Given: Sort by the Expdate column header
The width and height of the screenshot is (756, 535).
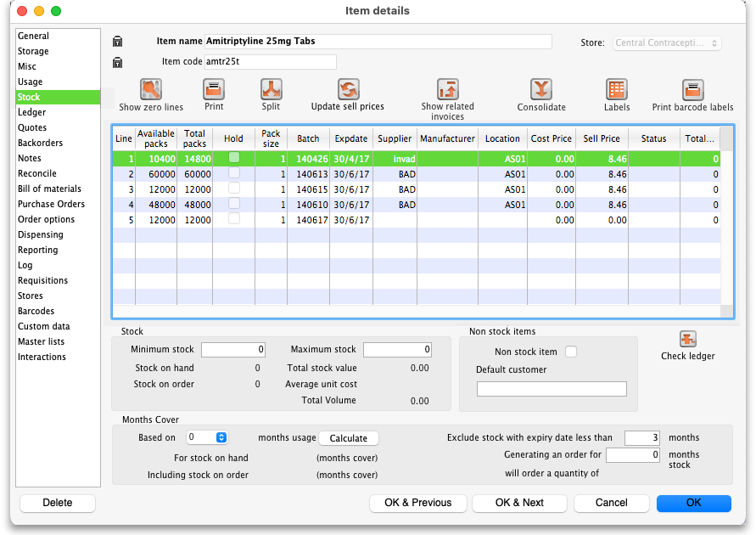Looking at the screenshot, I should point(351,138).
